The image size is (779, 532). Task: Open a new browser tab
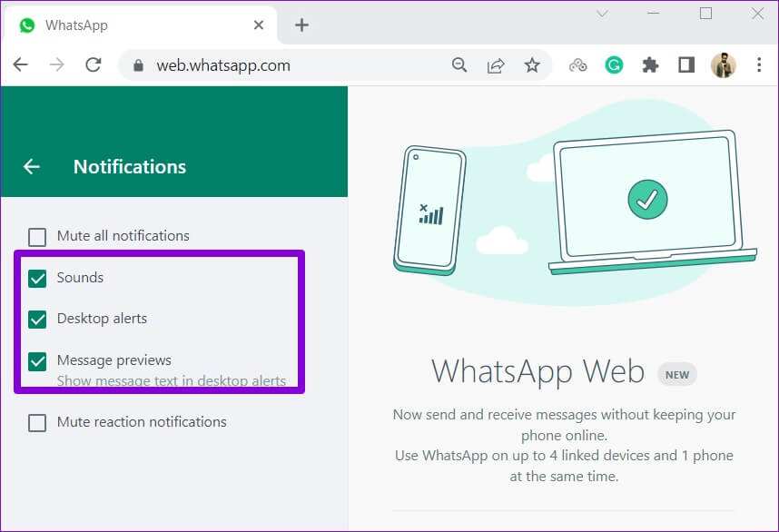point(301,25)
